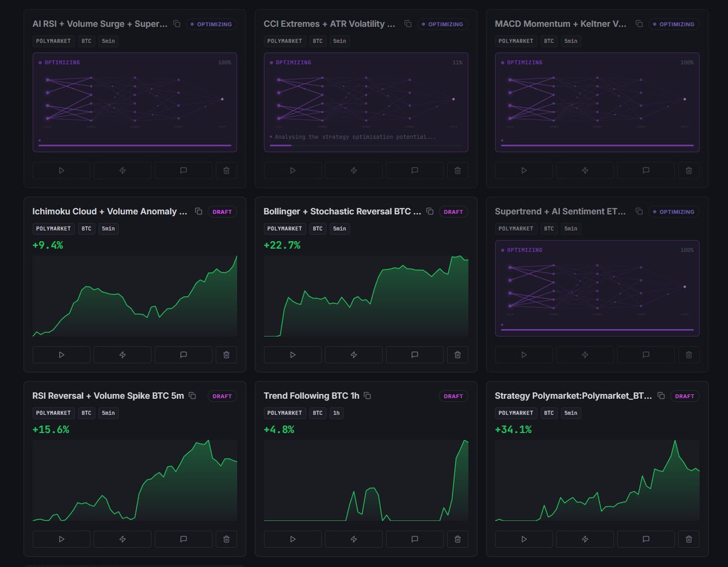Viewport: 728px width, 567px height.
Task: Copy the Trend Following BTC 1h title
Action: click(x=367, y=395)
